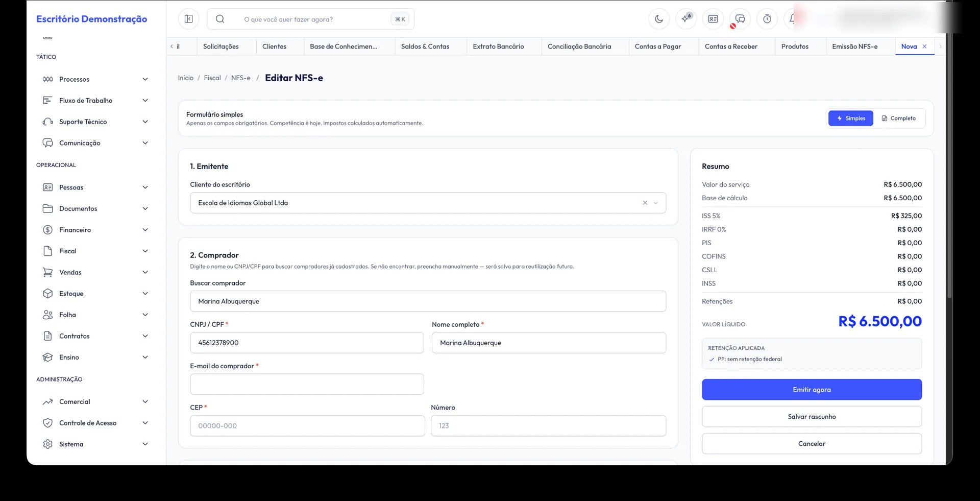Click the Estoque box icon
This screenshot has height=501, width=980.
click(47, 294)
